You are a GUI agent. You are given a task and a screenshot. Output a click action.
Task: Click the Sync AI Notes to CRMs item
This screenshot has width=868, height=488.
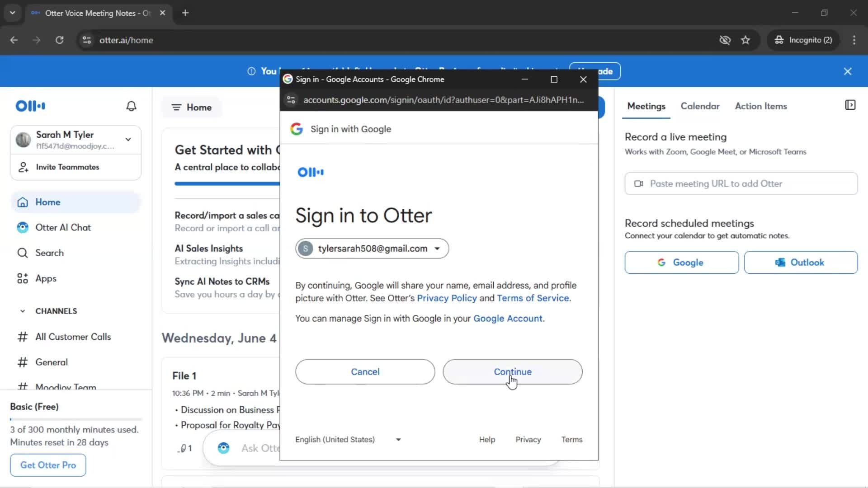click(x=227, y=288)
